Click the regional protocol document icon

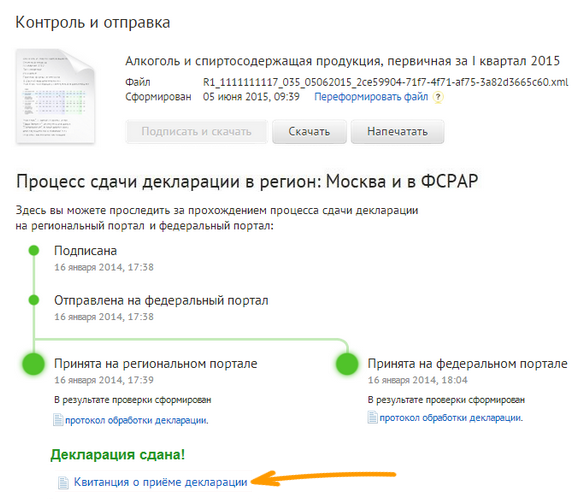58,420
